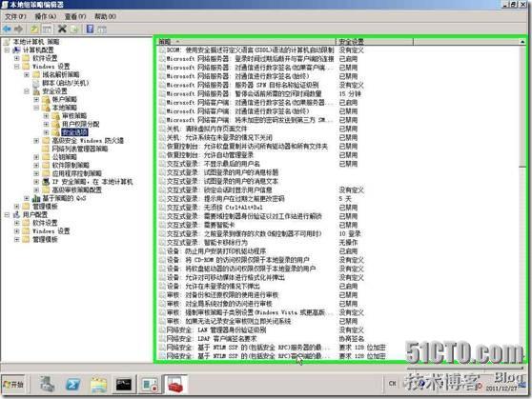Image resolution: width=532 pixels, height=399 pixels.
Task: Select 软件限制策略 tree item
Action: [71, 165]
